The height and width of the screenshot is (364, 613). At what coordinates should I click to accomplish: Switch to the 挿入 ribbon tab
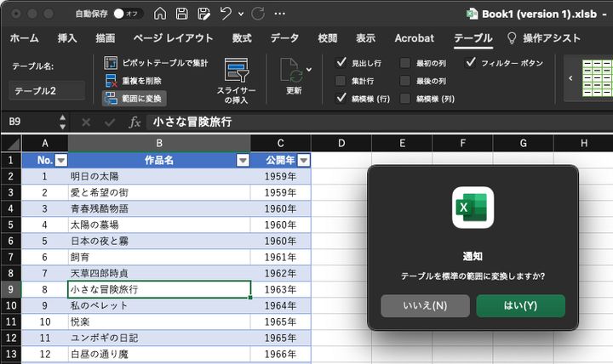click(67, 38)
